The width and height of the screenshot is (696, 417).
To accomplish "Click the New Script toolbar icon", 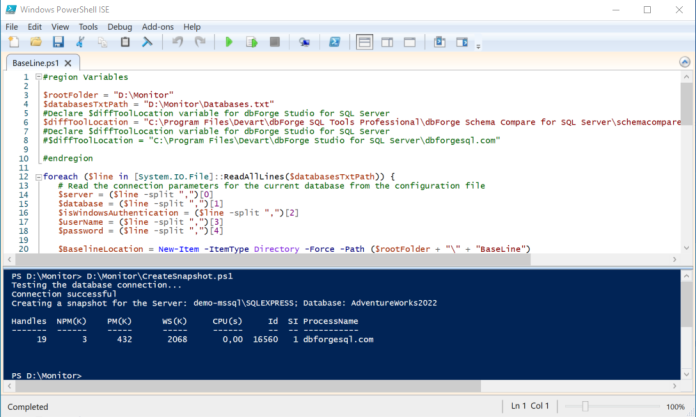I will (x=14, y=42).
